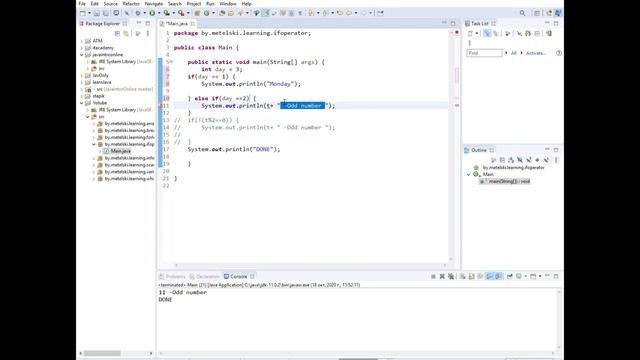This screenshot has height=360, width=640.
Task: Click Terminate red square in Console
Action: tap(433, 276)
